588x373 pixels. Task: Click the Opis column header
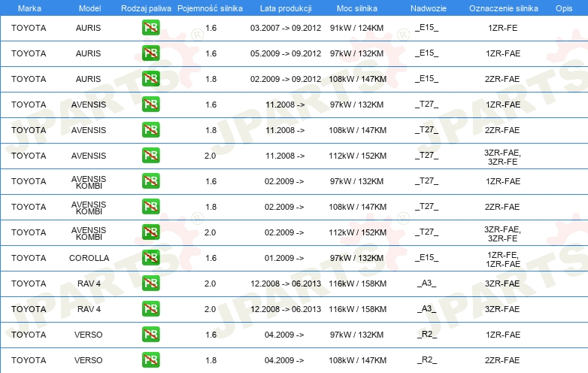(x=563, y=8)
